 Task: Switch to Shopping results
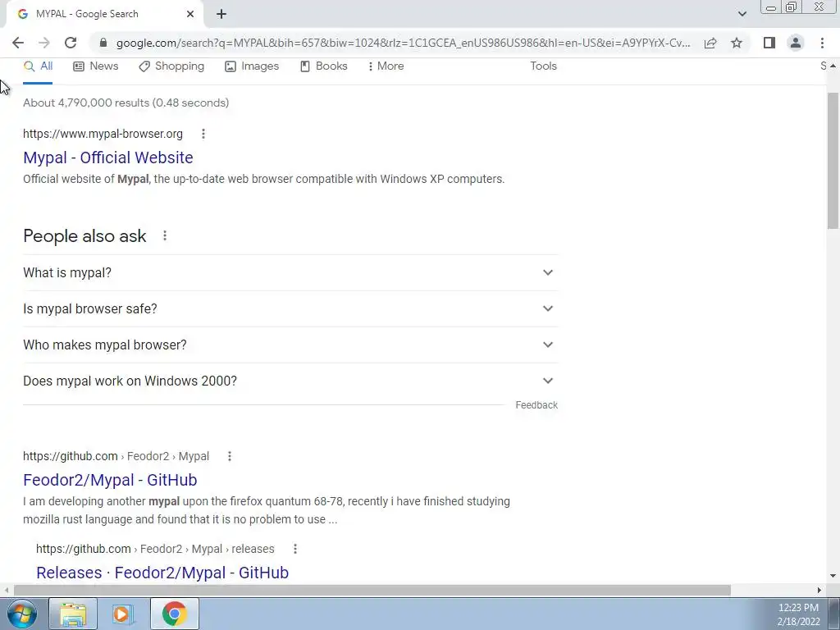coord(171,66)
